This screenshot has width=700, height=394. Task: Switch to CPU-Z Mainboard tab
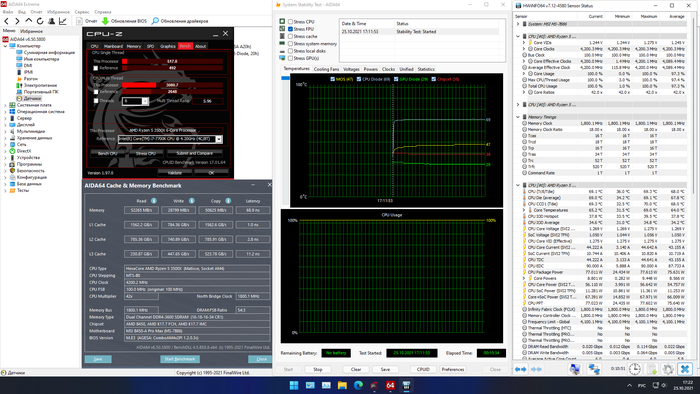tap(113, 46)
